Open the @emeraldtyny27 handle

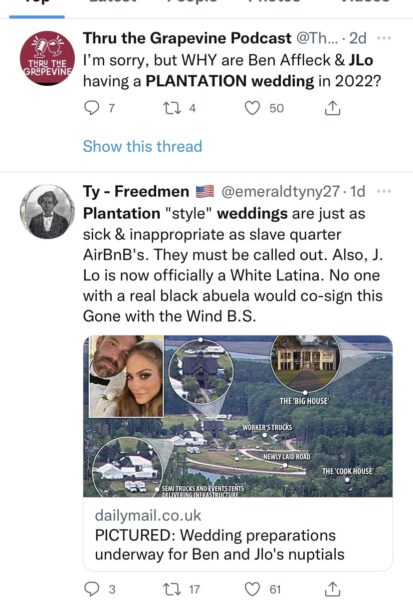tap(280, 191)
